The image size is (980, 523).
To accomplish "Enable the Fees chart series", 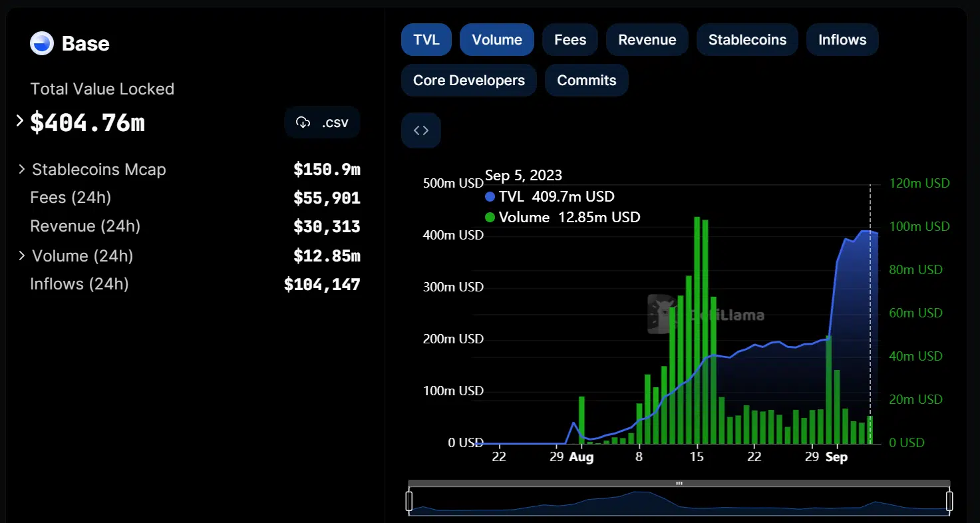I will (570, 40).
